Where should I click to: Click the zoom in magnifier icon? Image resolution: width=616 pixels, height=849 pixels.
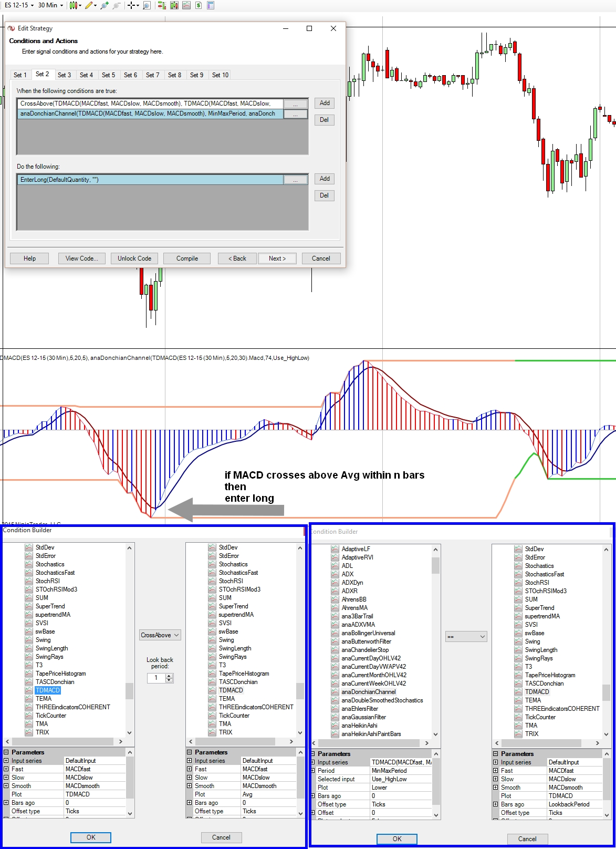[x=105, y=5]
